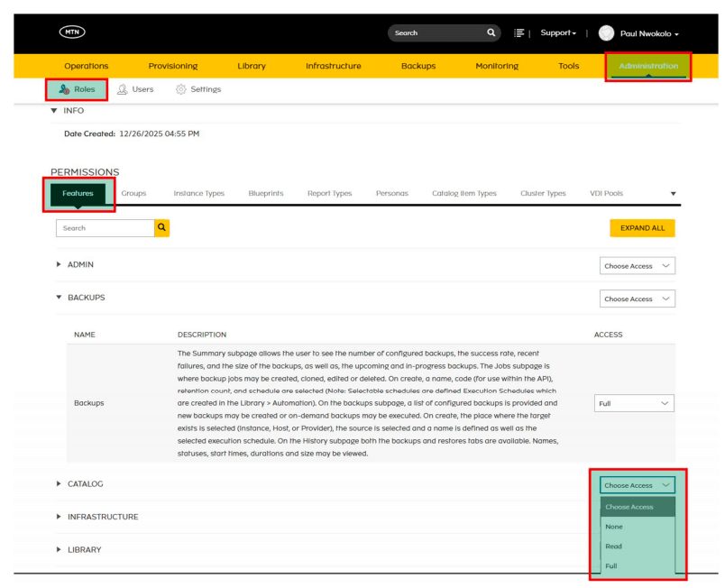
Task: Click the PERMISSIONS heading
Action: (85, 172)
